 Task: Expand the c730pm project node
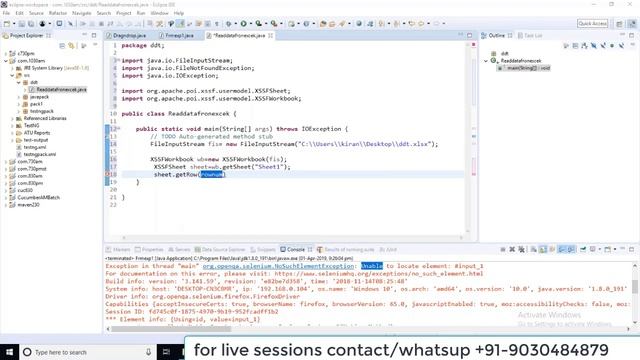(x=6, y=53)
